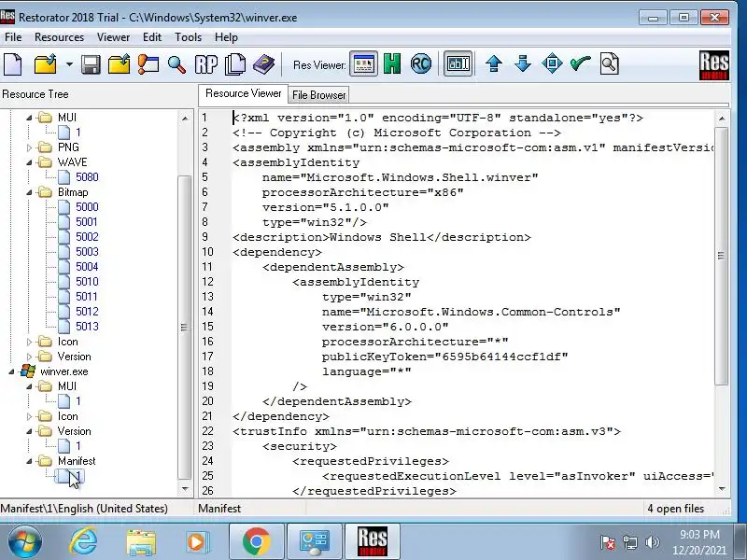
Task: Click the purple Help book icon
Action: (x=263, y=63)
